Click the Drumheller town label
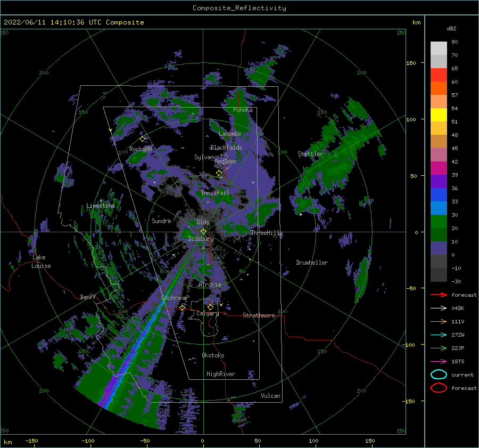479x448 pixels. (312, 263)
